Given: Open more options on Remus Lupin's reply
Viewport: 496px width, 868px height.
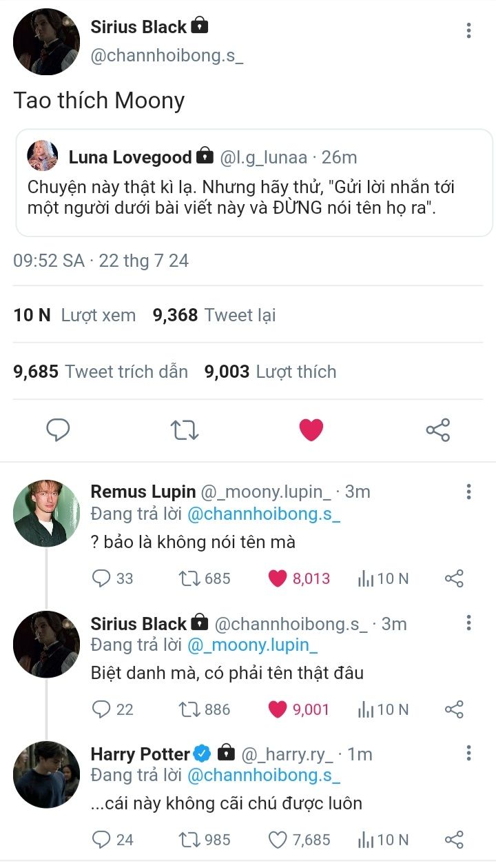Looking at the screenshot, I should (468, 492).
